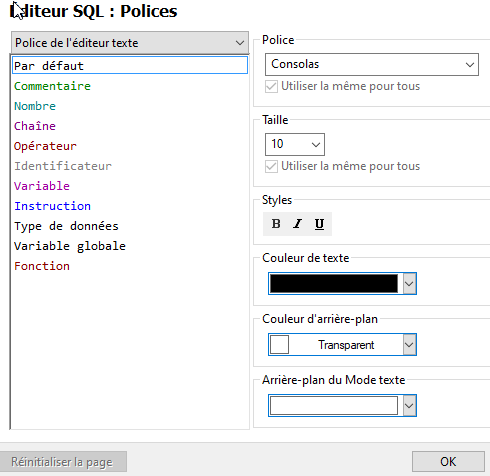
Task: Toggle Bold style button
Action: pyautogui.click(x=276, y=224)
